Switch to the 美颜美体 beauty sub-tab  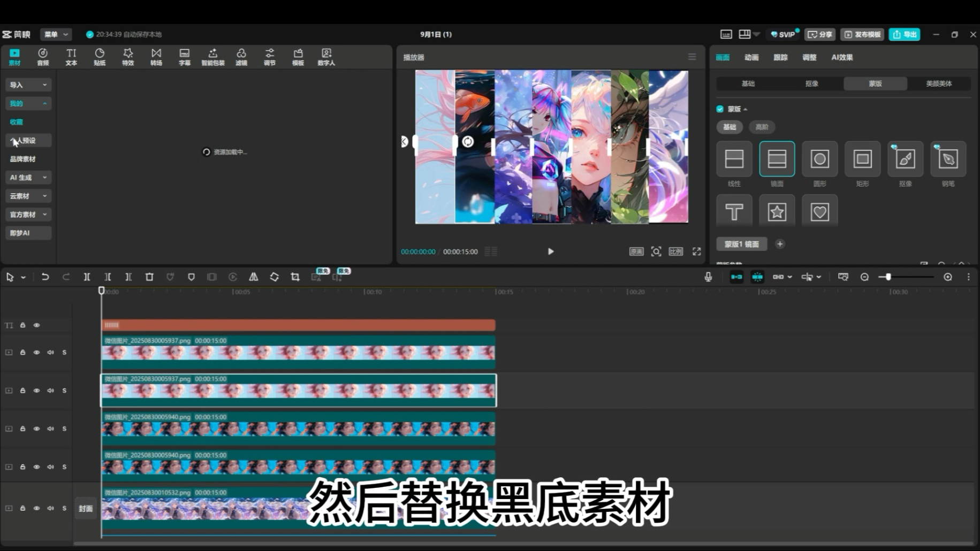(939, 83)
